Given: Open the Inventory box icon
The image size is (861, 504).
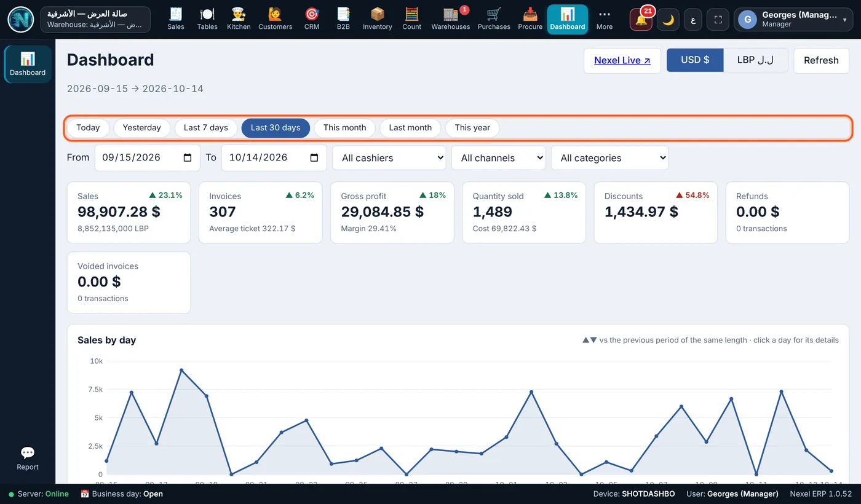Looking at the screenshot, I should 377,19.
